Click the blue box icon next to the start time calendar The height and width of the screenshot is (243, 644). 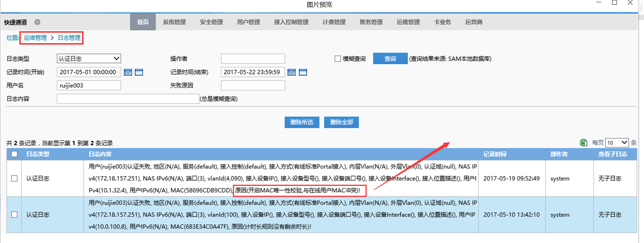pos(139,72)
